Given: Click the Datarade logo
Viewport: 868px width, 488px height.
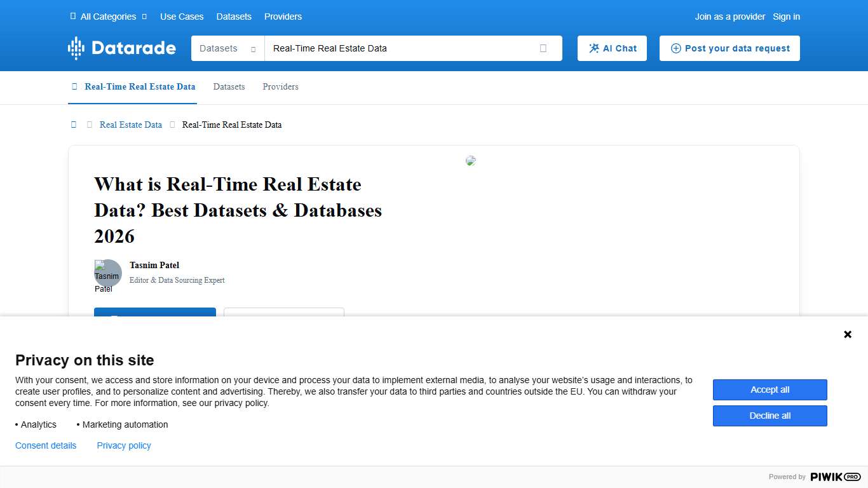Looking at the screenshot, I should 121,48.
